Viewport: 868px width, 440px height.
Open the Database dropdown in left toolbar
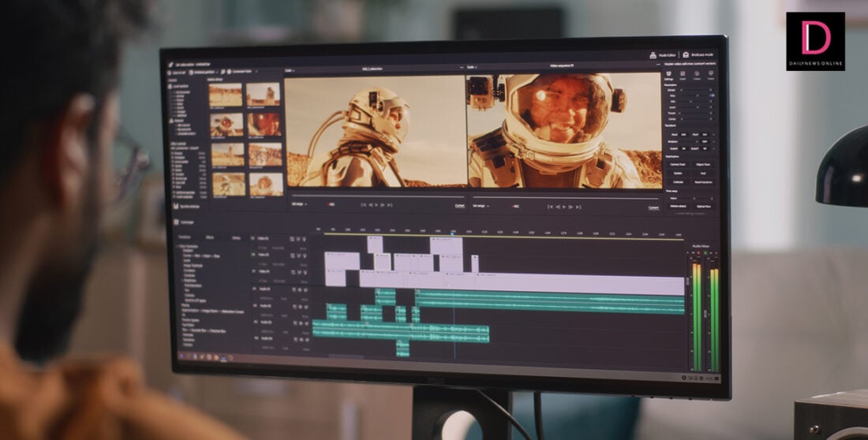[x=202, y=72]
